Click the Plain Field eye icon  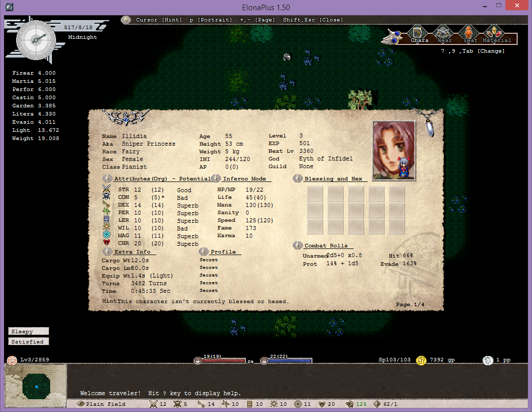coord(81,404)
